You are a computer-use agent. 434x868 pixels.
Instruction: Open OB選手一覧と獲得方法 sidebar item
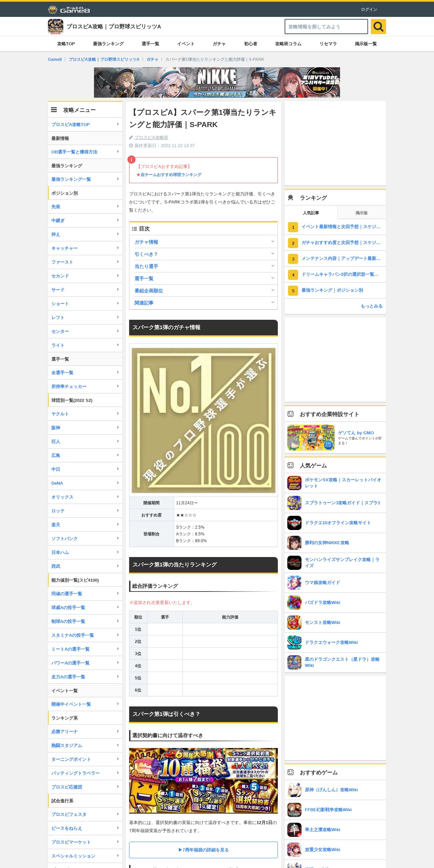[x=85, y=152]
